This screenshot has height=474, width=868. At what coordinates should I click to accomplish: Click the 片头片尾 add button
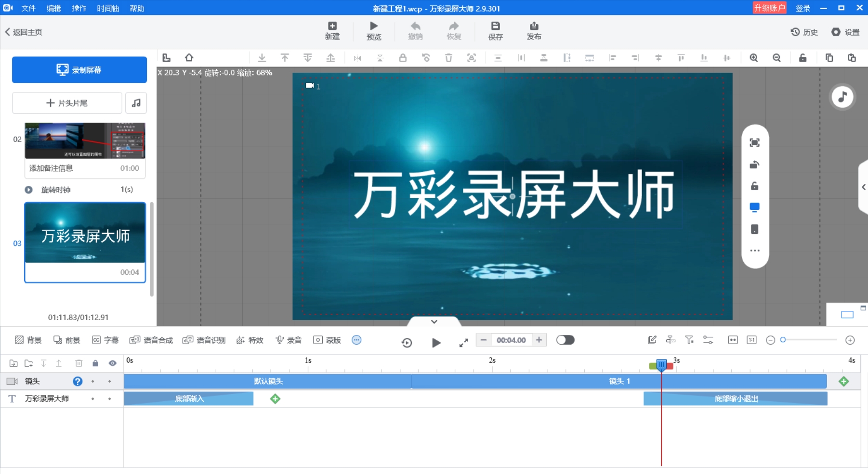click(x=67, y=103)
